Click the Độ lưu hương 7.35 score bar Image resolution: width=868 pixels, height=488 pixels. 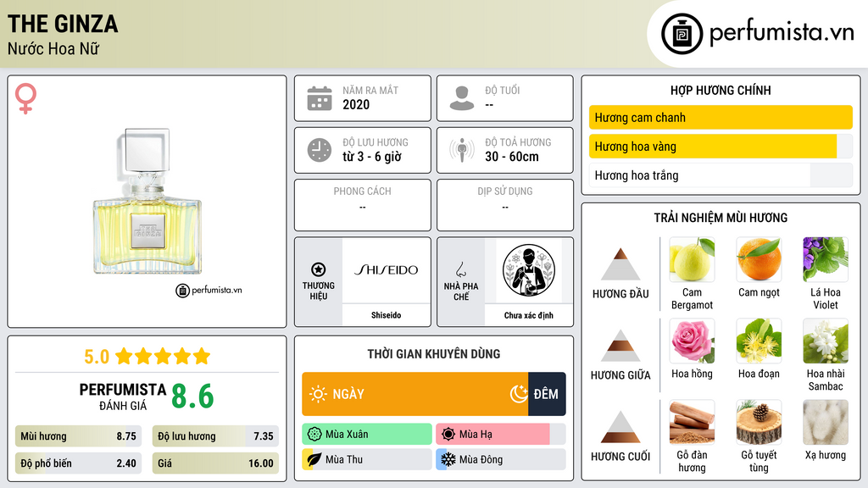point(215,436)
